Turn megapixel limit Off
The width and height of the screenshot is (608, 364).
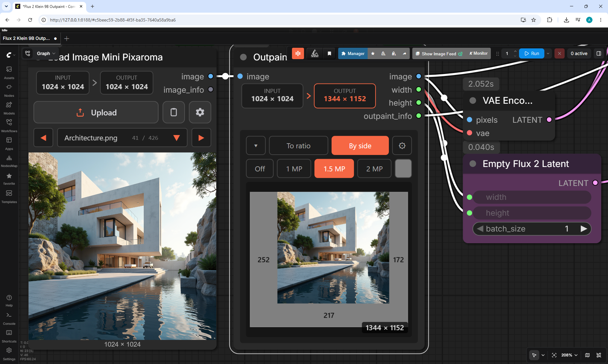tap(260, 169)
